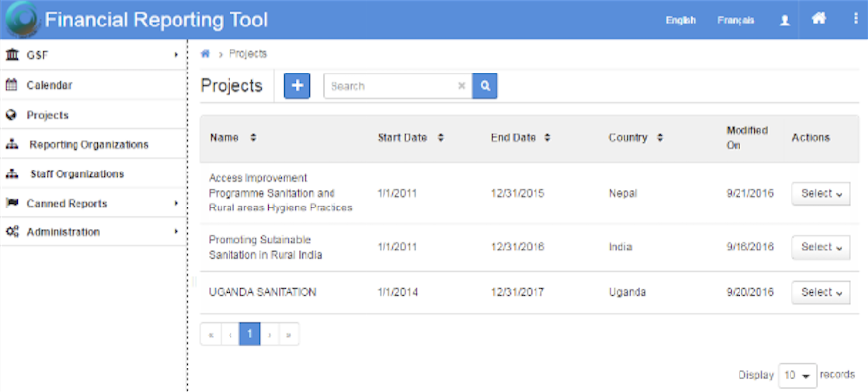Click the magnifier search button
Viewport: 868px width, 392px height.
click(x=485, y=86)
